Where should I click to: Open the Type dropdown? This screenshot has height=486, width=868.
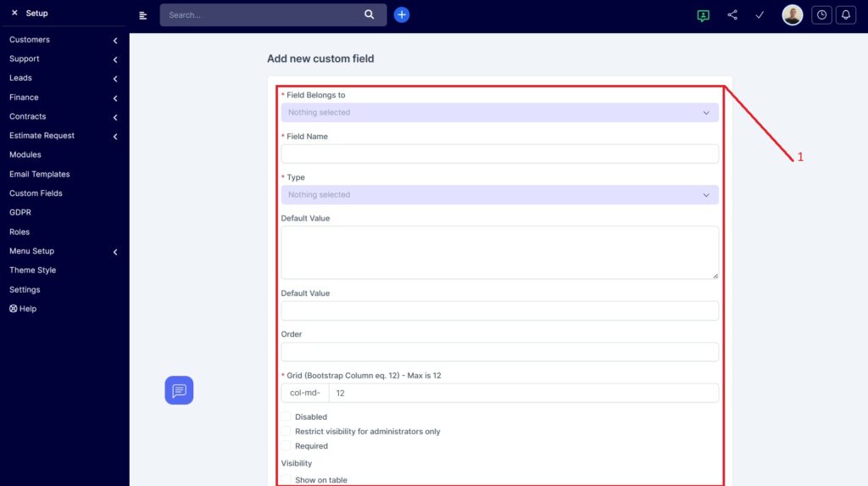(499, 195)
